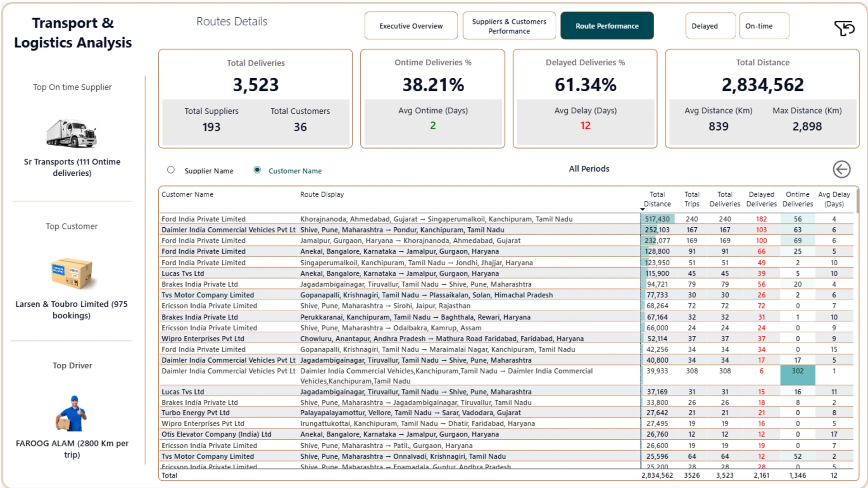This screenshot has width=868, height=488.
Task: Select the Perukkaranai to Baghthala, Rewari route
Action: tap(506, 317)
